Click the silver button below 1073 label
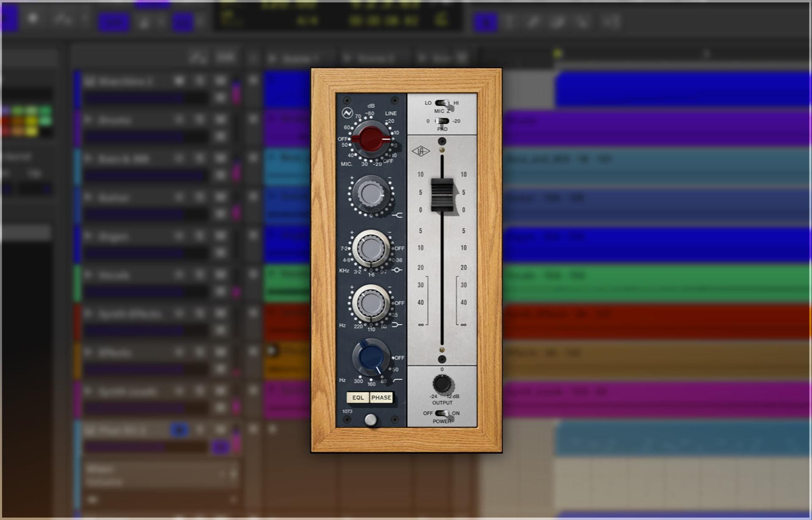The height and width of the screenshot is (520, 812). click(370, 420)
